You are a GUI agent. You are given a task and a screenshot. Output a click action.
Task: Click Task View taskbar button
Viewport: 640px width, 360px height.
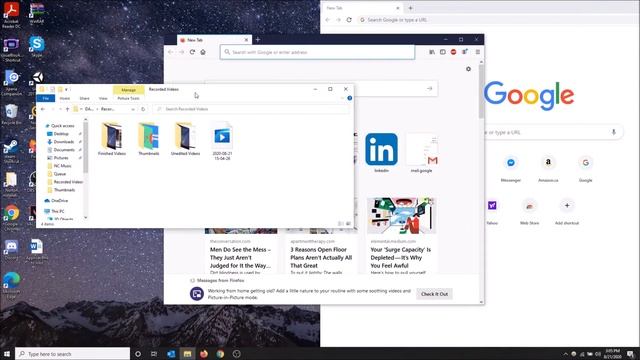(154, 354)
